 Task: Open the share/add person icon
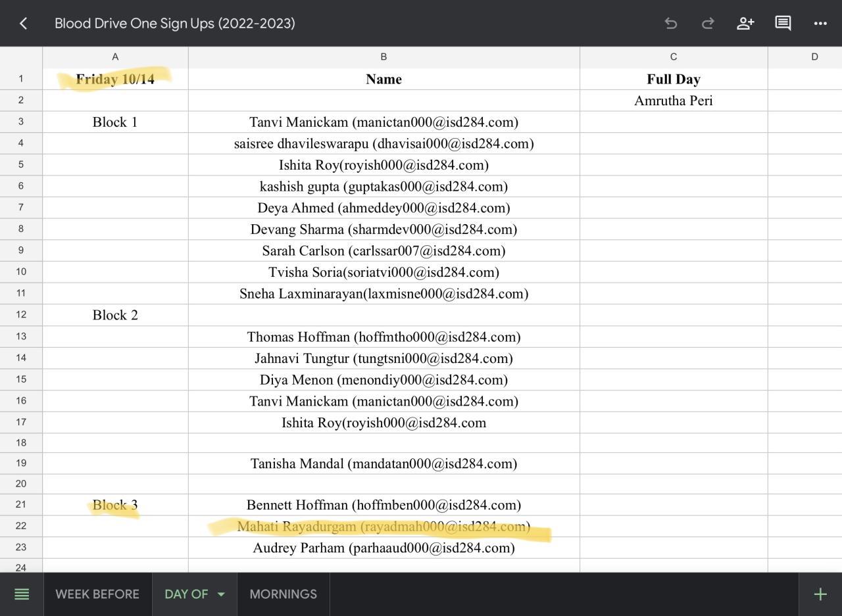[745, 24]
